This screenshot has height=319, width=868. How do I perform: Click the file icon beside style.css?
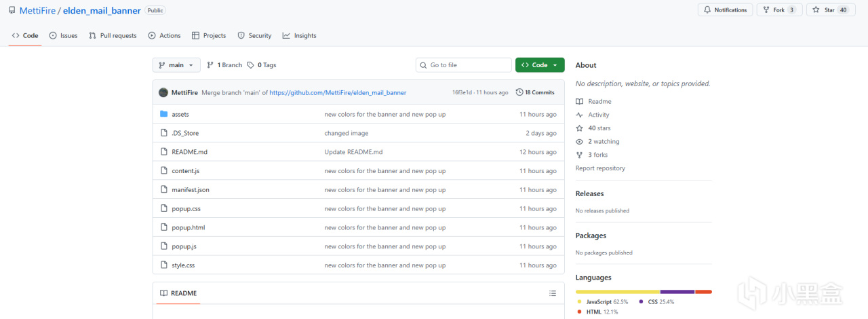pos(163,265)
